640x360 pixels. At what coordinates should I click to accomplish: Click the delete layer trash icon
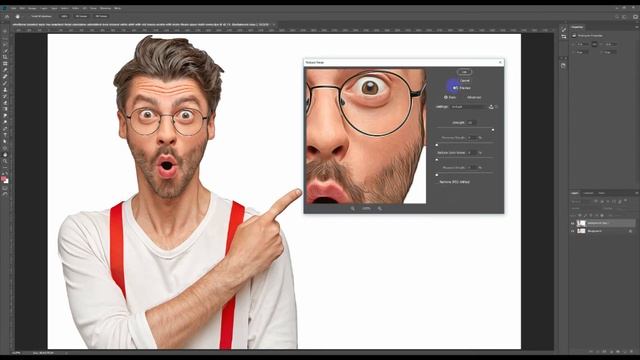[x=631, y=351]
